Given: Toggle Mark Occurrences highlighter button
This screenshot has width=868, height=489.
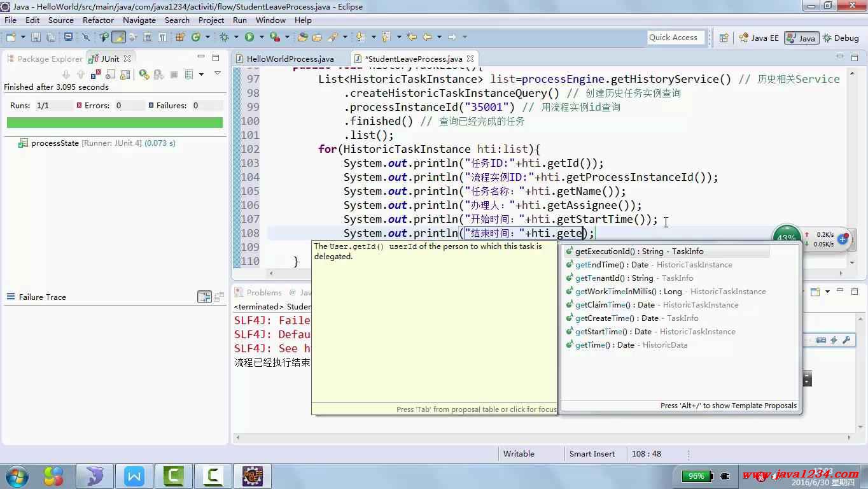Looking at the screenshot, I should click(118, 37).
